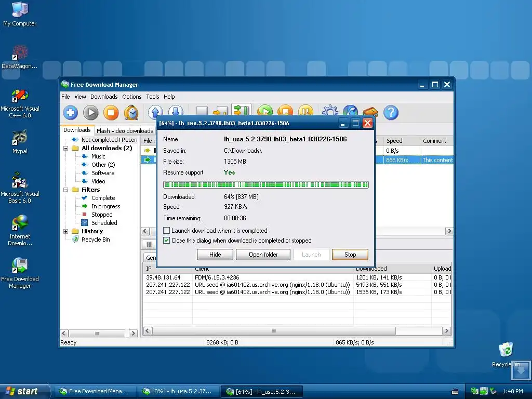This screenshot has height=399, width=532.
Task: Click the Hide button in the dialog
Action: (215, 255)
